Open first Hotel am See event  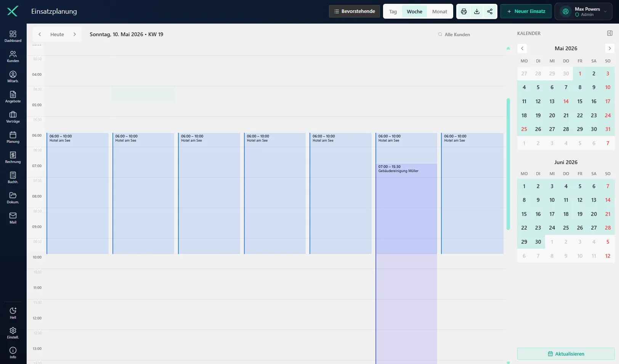click(x=78, y=193)
